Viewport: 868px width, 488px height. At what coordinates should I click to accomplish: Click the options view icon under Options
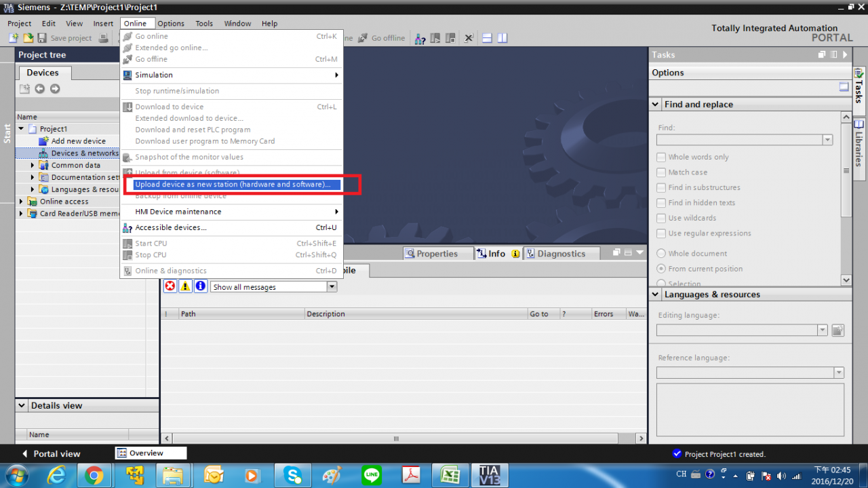tap(844, 87)
